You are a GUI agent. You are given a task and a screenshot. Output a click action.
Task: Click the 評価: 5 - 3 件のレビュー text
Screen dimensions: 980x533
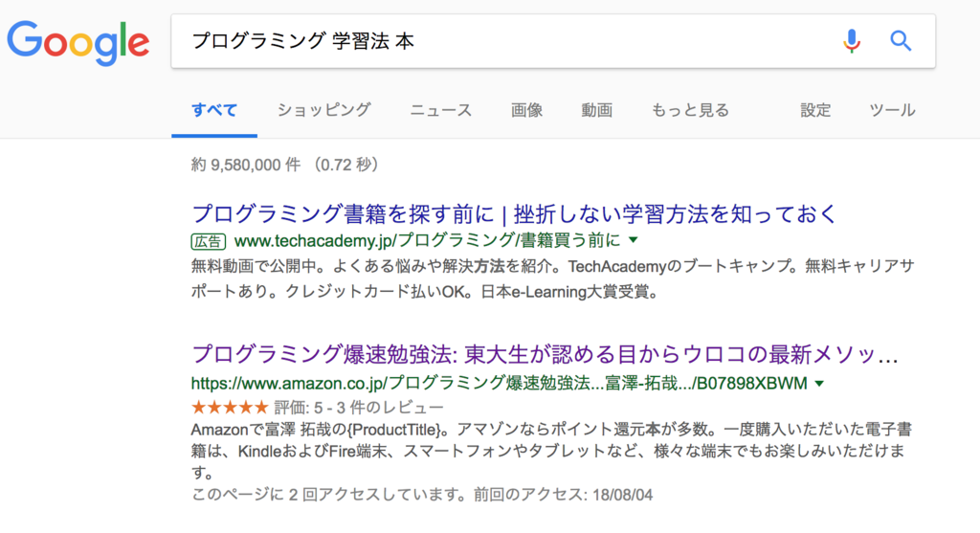coord(359,408)
